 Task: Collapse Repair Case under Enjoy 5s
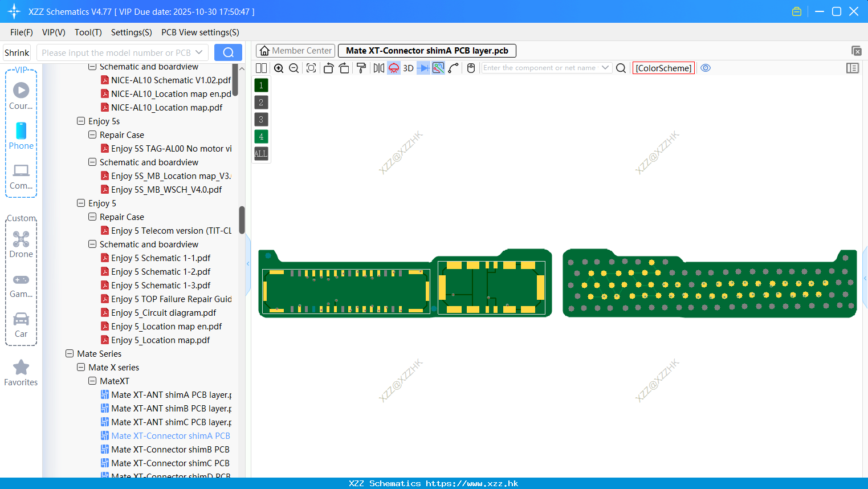(x=92, y=135)
